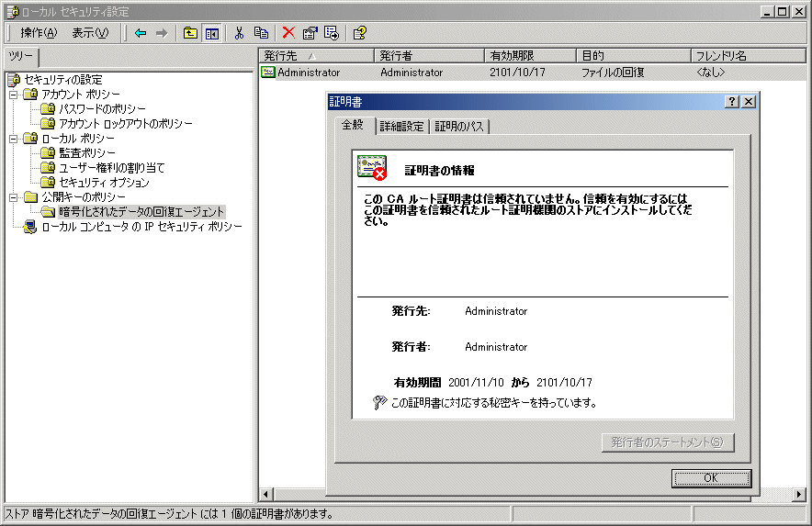812x526 pixels.
Task: Sort by 発行先 column header
Action: point(316,55)
